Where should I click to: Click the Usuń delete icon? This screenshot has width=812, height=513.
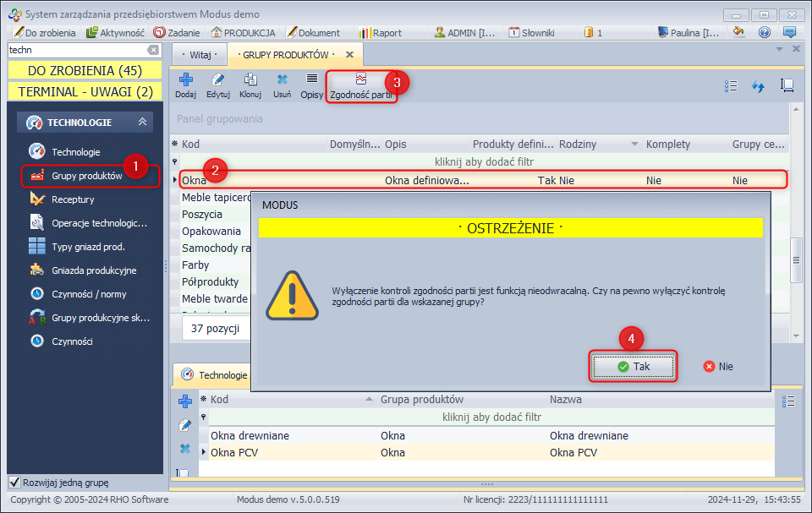[282, 81]
